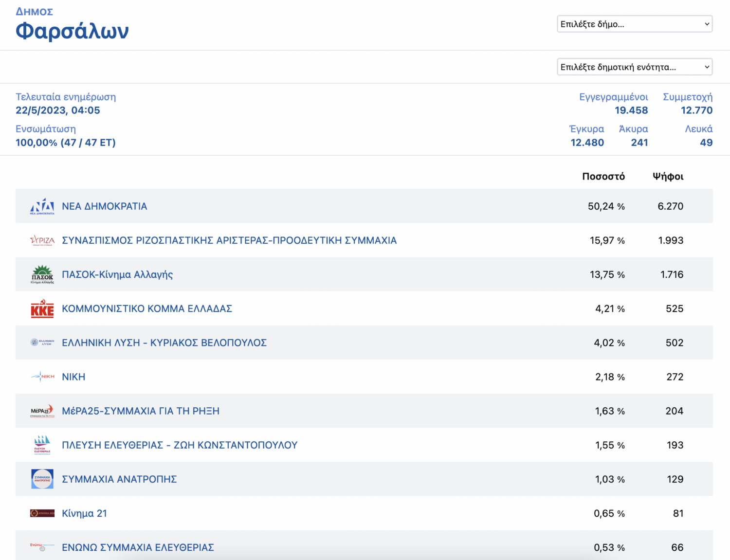This screenshot has width=730, height=560.
Task: Click the 'Εγγεγραμμένοι' label
Action: coord(614,97)
